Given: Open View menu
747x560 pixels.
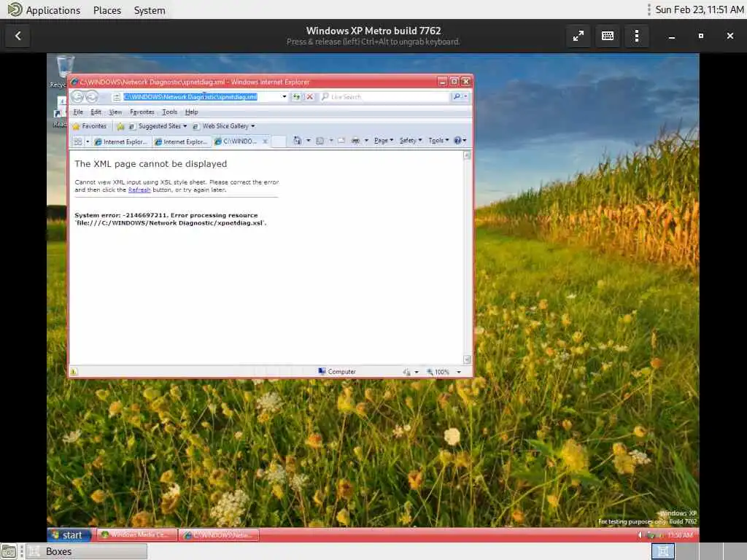Looking at the screenshot, I should (115, 112).
